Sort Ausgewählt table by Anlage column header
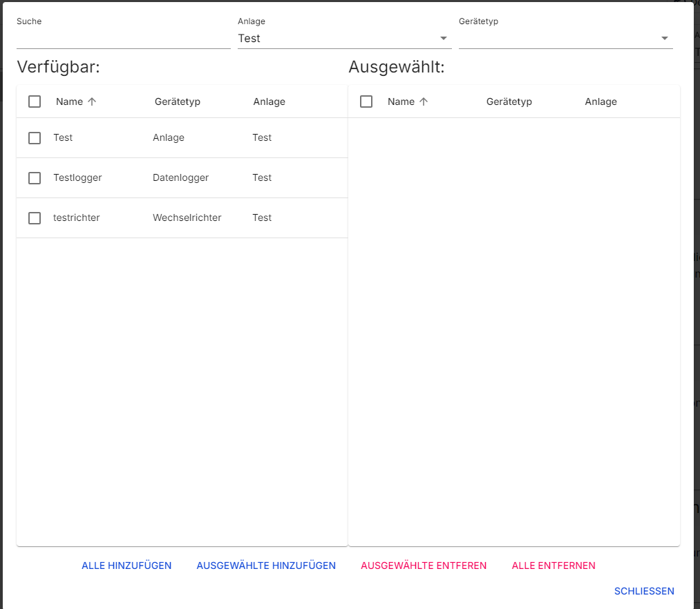 click(600, 101)
